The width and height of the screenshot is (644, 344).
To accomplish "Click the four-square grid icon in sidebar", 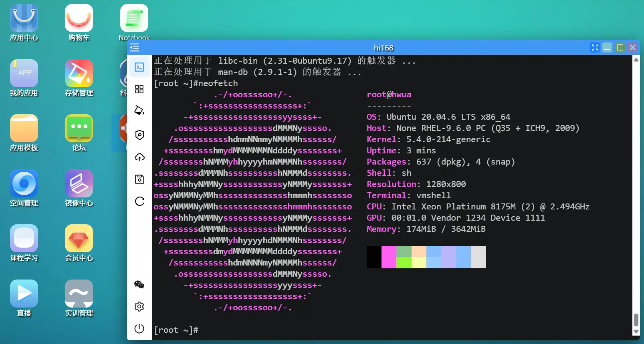I will tap(139, 89).
